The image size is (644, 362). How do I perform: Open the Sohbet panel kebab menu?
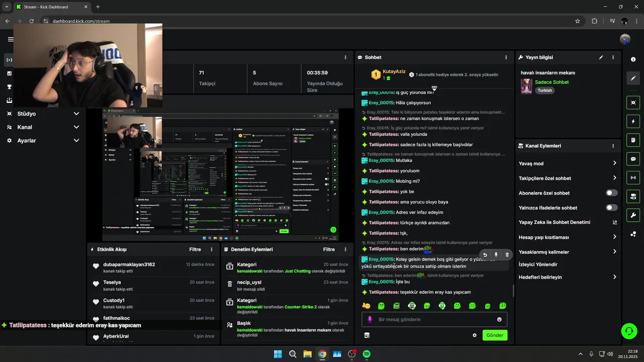coord(505,57)
